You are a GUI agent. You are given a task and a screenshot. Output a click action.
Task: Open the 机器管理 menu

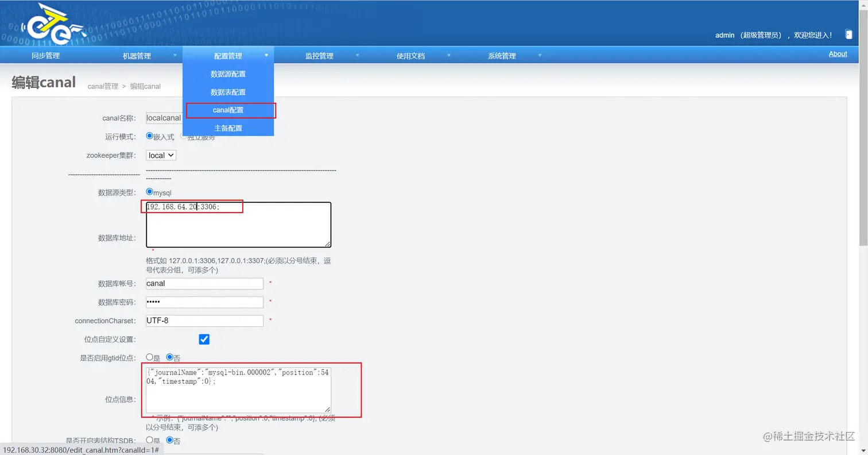tap(137, 56)
